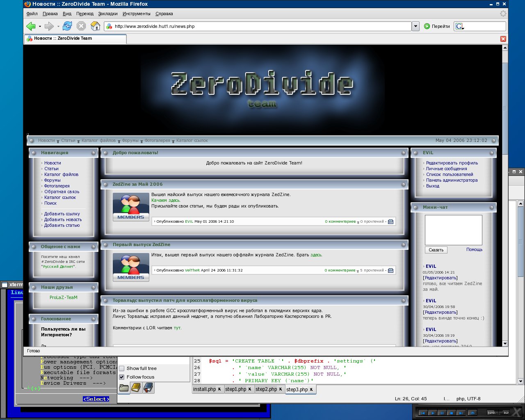The height and width of the screenshot is (420, 525).
Task: Click play in the media player
Action: [432, 413]
